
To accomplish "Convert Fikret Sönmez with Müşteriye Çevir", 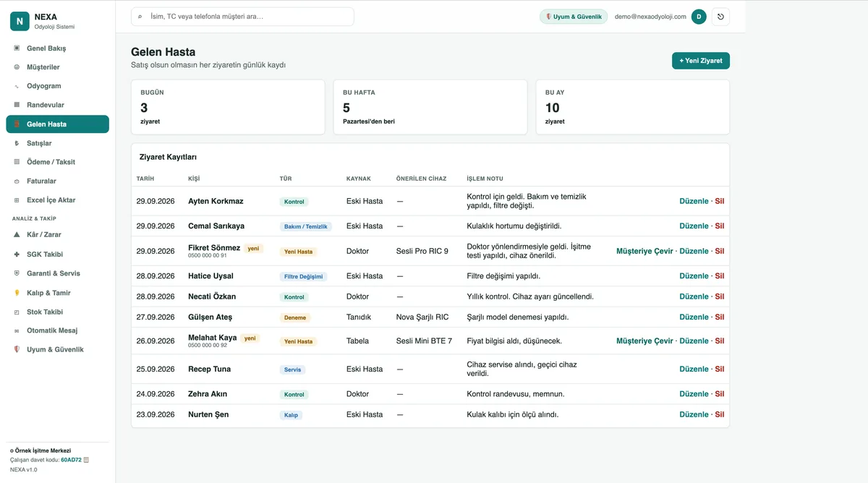I will [x=644, y=251].
